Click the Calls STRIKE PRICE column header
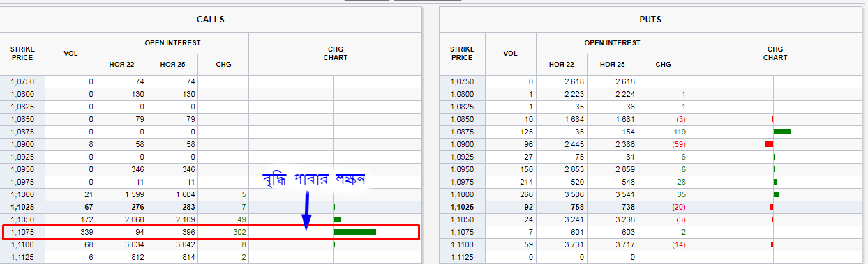The height and width of the screenshot is (264, 868). 22,54
